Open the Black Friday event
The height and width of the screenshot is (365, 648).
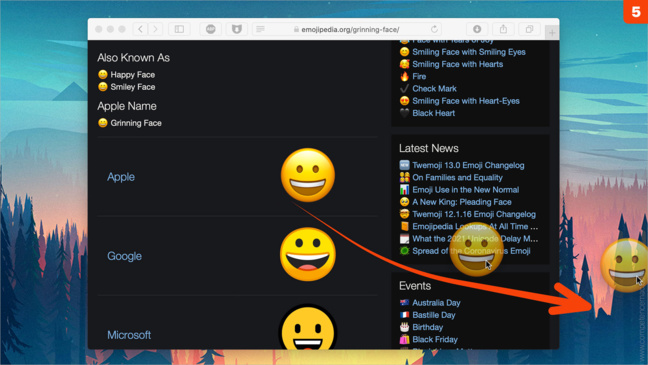point(435,339)
